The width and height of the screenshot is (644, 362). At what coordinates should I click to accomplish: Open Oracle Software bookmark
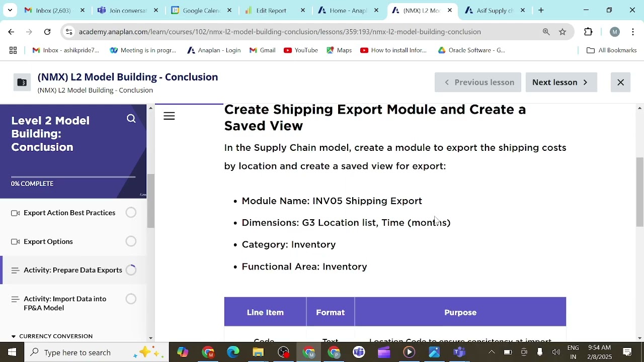471,50
